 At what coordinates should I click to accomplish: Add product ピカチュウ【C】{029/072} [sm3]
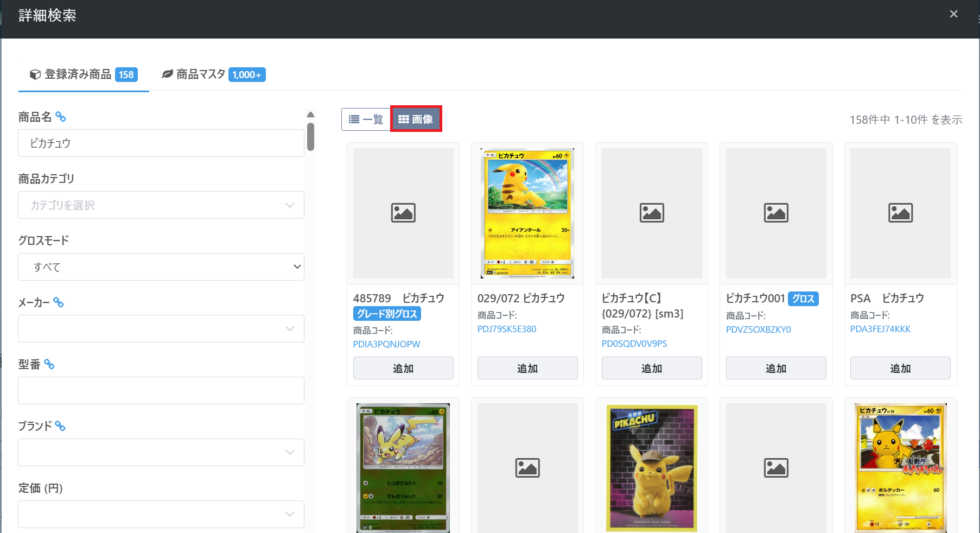click(652, 368)
